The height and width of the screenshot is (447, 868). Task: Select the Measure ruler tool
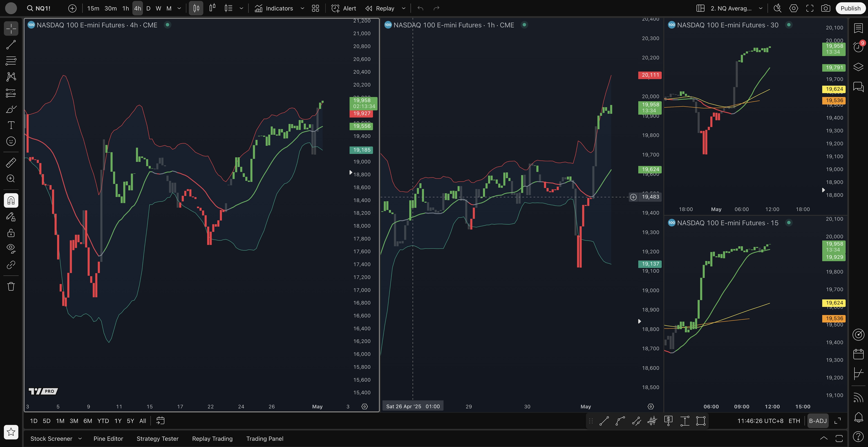[x=11, y=163]
